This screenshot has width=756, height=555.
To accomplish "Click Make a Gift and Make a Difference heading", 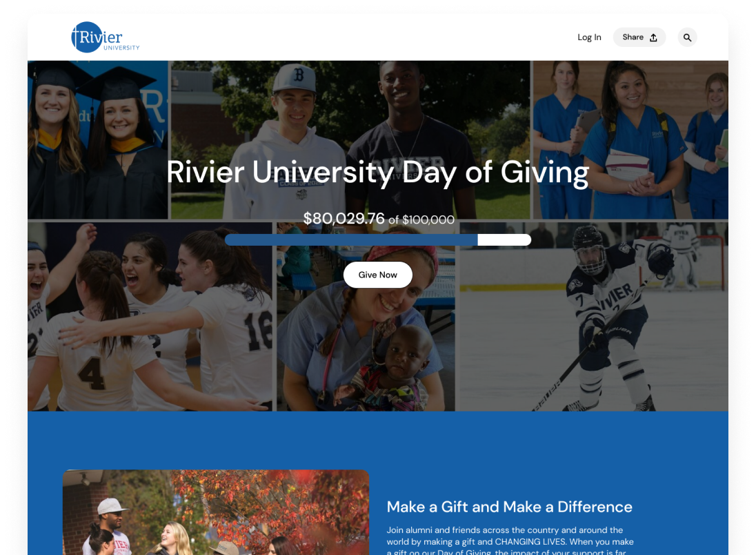I will point(509,507).
